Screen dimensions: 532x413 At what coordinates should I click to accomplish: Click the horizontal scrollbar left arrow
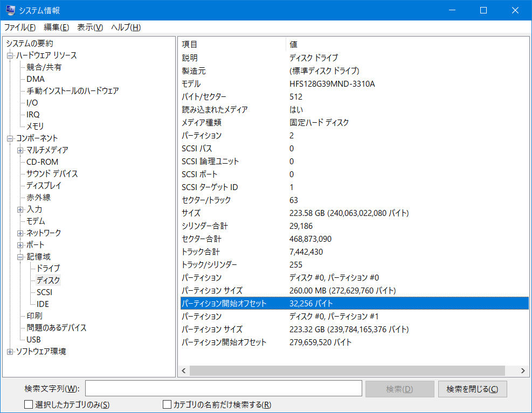[184, 371]
